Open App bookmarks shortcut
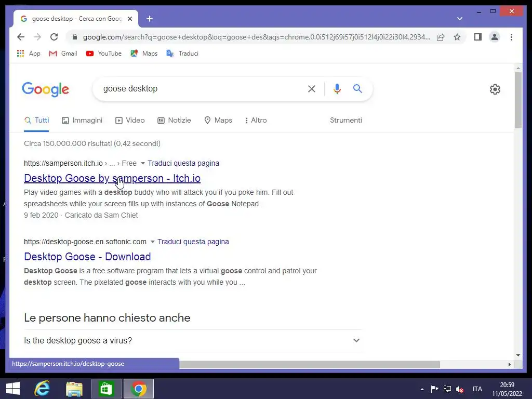This screenshot has width=532, height=399. [x=29, y=54]
